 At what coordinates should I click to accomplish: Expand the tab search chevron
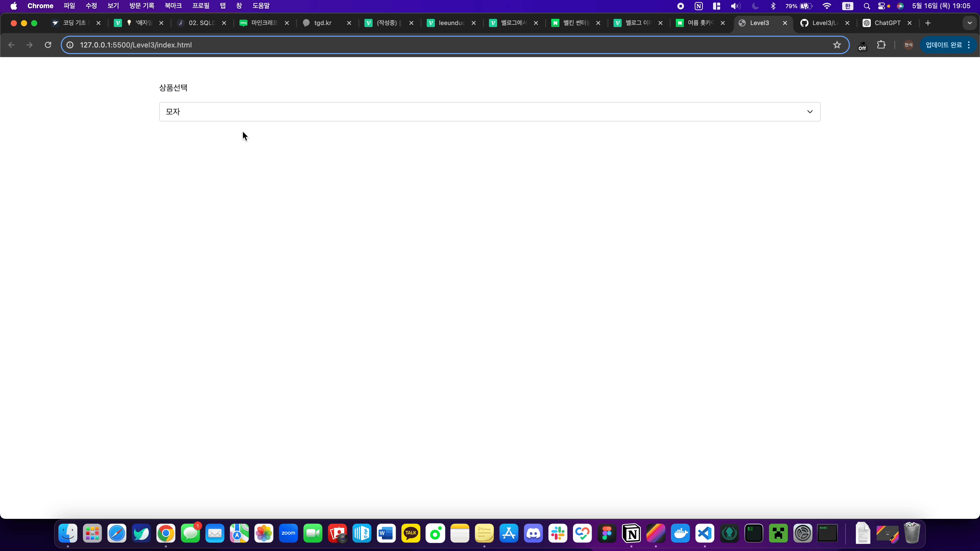click(969, 23)
